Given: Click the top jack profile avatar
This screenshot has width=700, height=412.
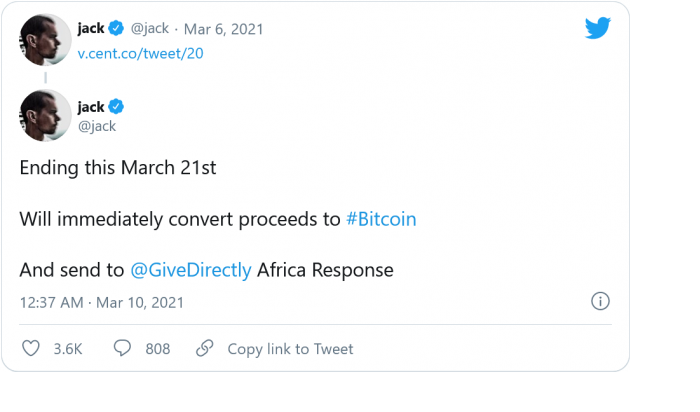Looking at the screenshot, I should tap(44, 39).
